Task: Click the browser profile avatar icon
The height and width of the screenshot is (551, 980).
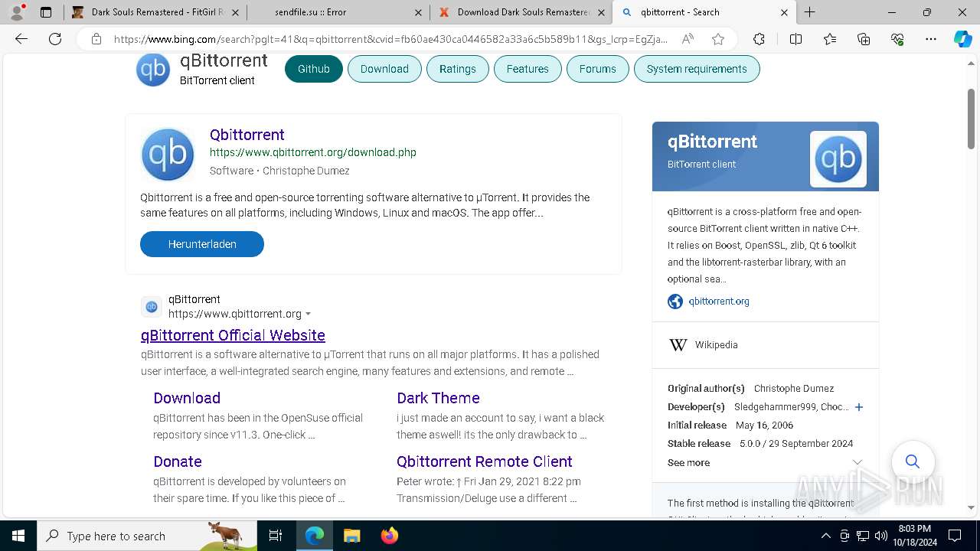Action: (x=16, y=12)
